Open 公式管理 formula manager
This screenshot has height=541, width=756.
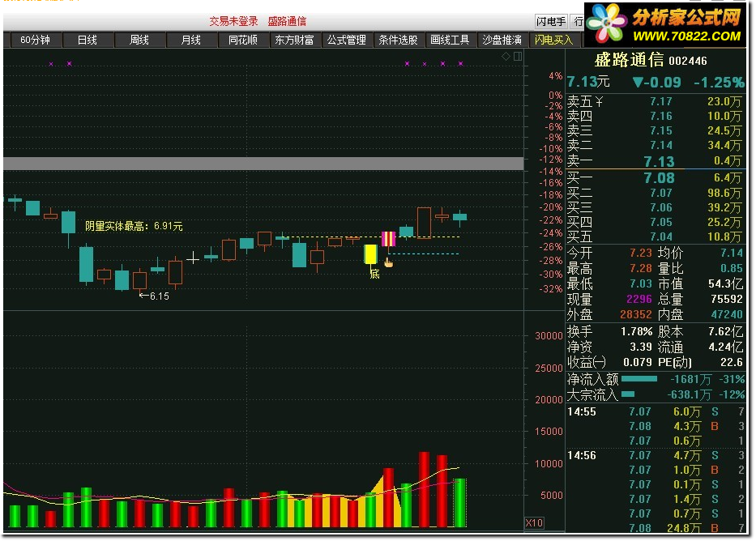point(346,40)
